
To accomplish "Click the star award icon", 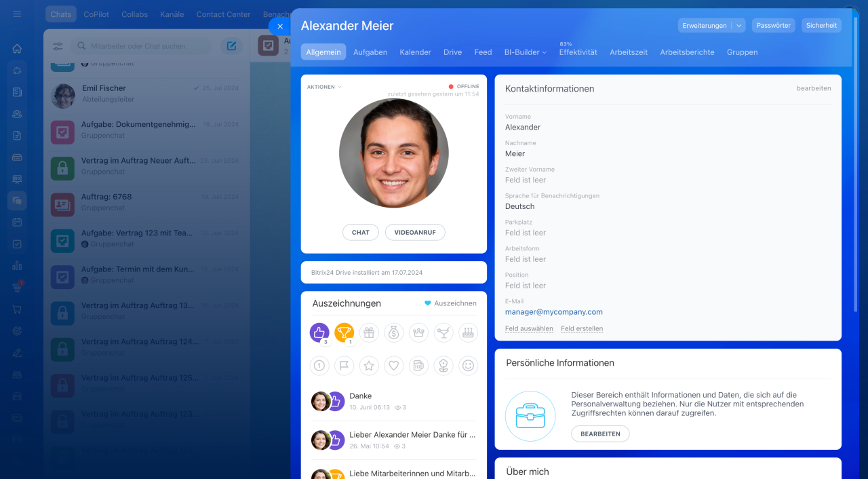I will [x=369, y=366].
